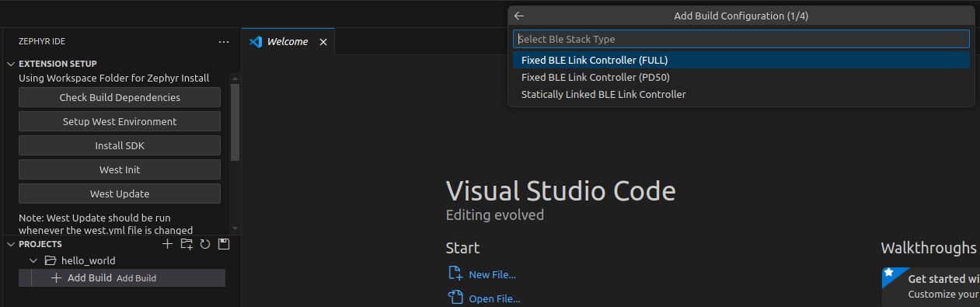Viewport: 980px width, 307px height.
Task: Click the Open File icon under Start
Action: pos(455,298)
